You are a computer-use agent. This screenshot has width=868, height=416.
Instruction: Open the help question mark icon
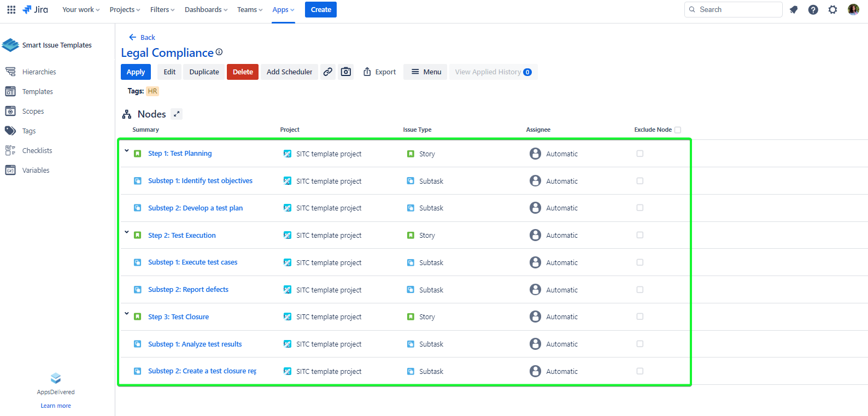(813, 10)
